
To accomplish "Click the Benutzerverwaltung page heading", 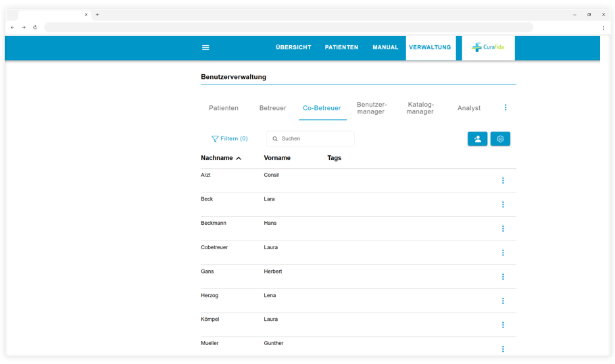I will tap(233, 77).
